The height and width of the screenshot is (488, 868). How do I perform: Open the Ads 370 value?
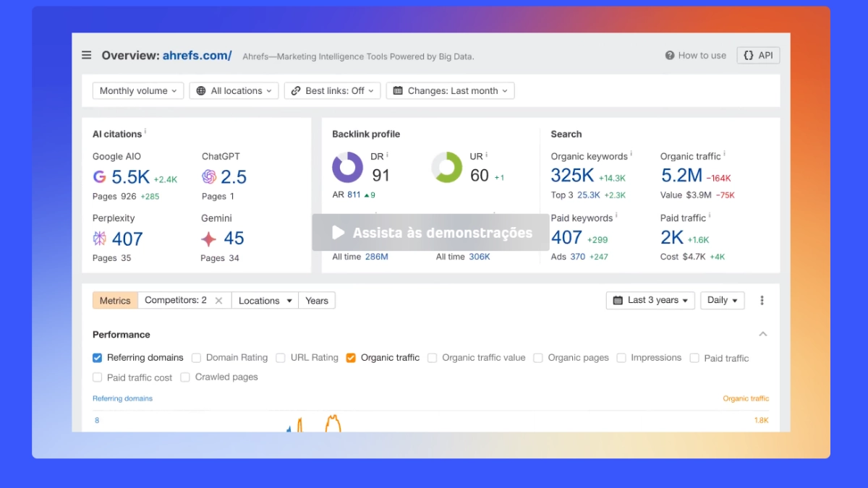(578, 257)
